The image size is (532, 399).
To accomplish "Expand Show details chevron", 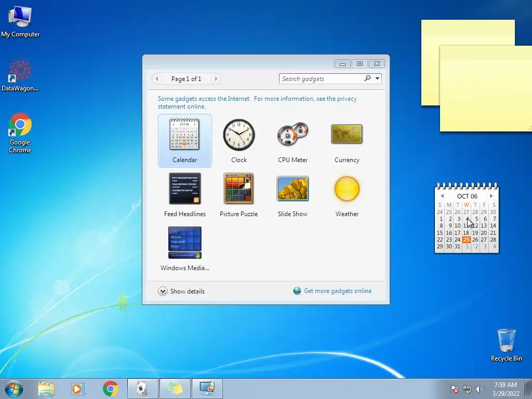I will click(x=163, y=291).
